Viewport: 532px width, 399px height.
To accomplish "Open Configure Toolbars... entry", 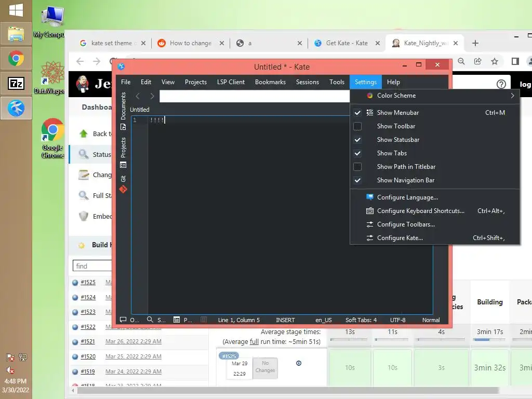I will point(435,224).
